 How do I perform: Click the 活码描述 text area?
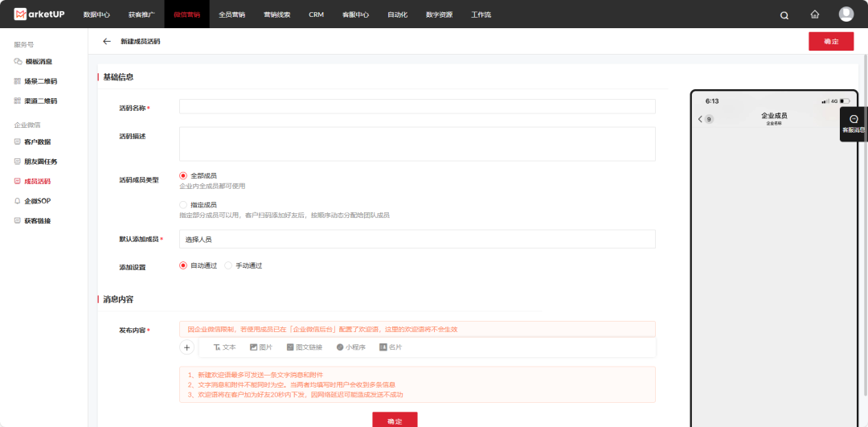(x=416, y=143)
